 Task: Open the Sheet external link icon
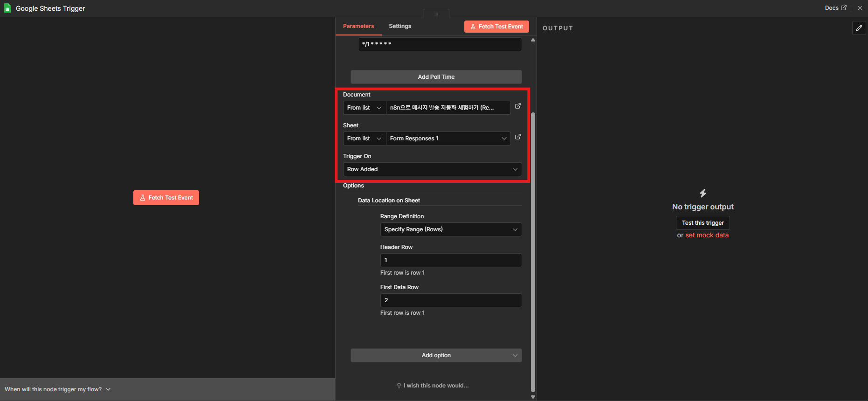click(517, 137)
